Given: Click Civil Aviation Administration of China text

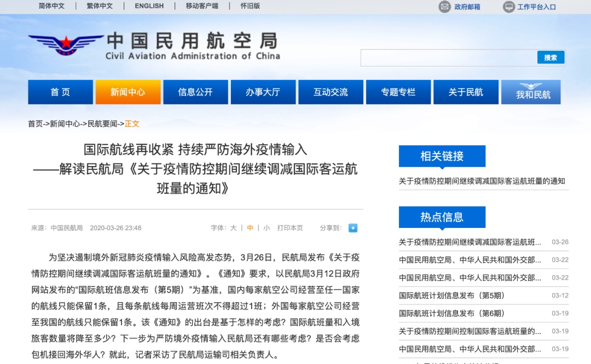Looking at the screenshot, I should (x=193, y=56).
